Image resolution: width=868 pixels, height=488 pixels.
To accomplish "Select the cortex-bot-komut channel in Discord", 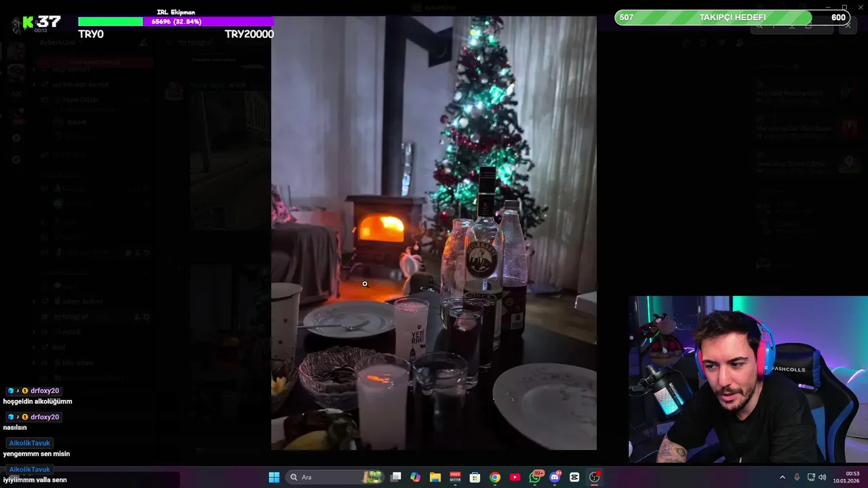I will tap(80, 84).
